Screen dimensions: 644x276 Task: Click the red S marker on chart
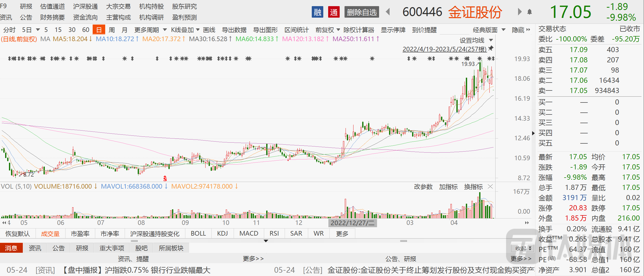click(x=165, y=178)
